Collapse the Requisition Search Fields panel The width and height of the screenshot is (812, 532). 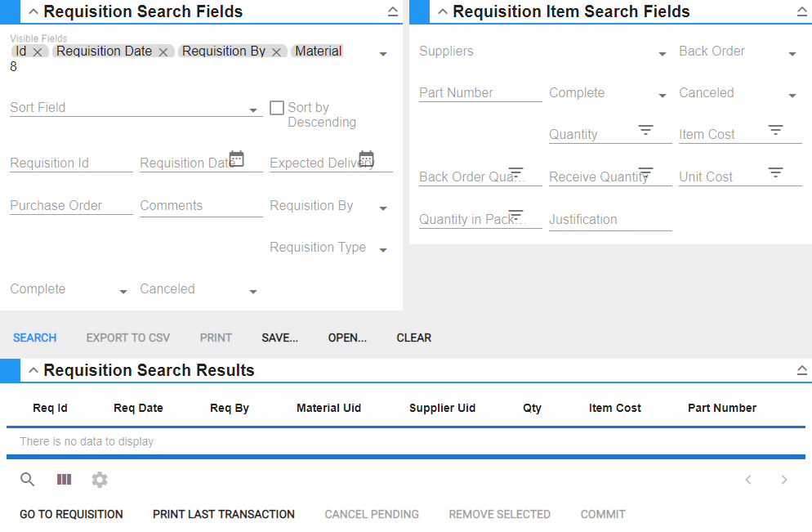pyautogui.click(x=33, y=11)
